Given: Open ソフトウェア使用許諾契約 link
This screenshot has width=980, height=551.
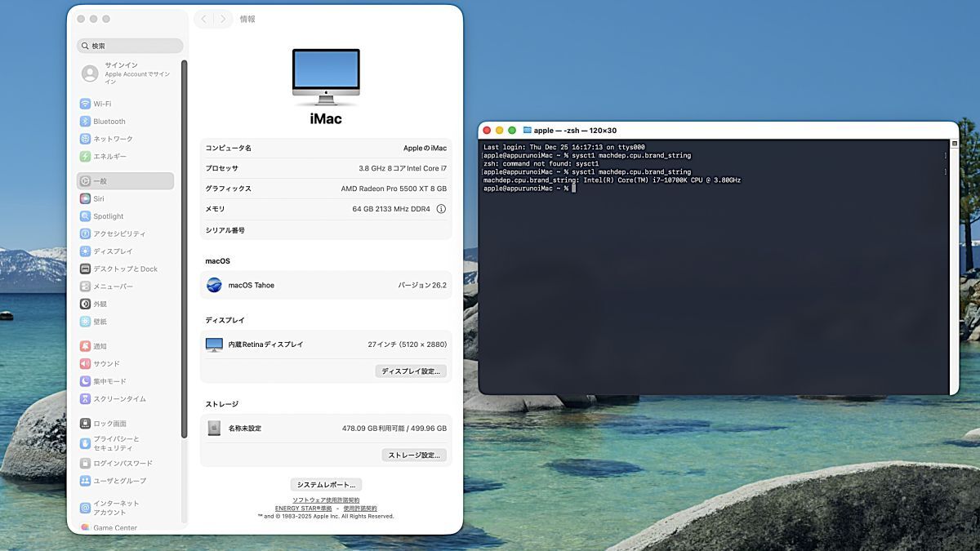Looking at the screenshot, I should tap(326, 500).
